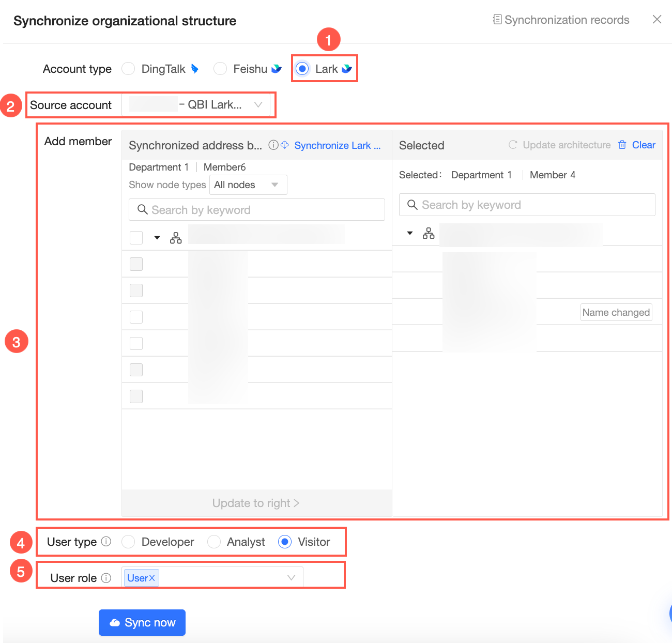Image resolution: width=672 pixels, height=643 pixels.
Task: Choose Analyst as user type
Action: coord(213,542)
